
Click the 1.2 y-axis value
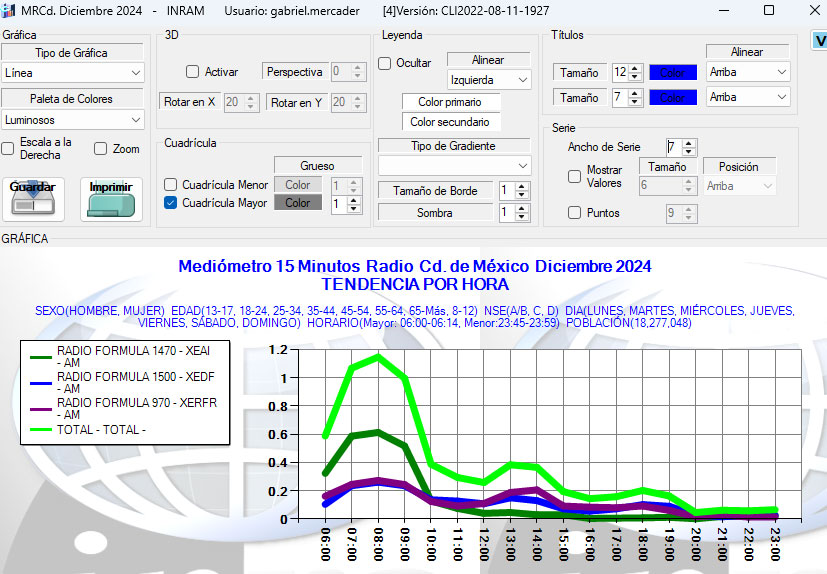(x=278, y=350)
